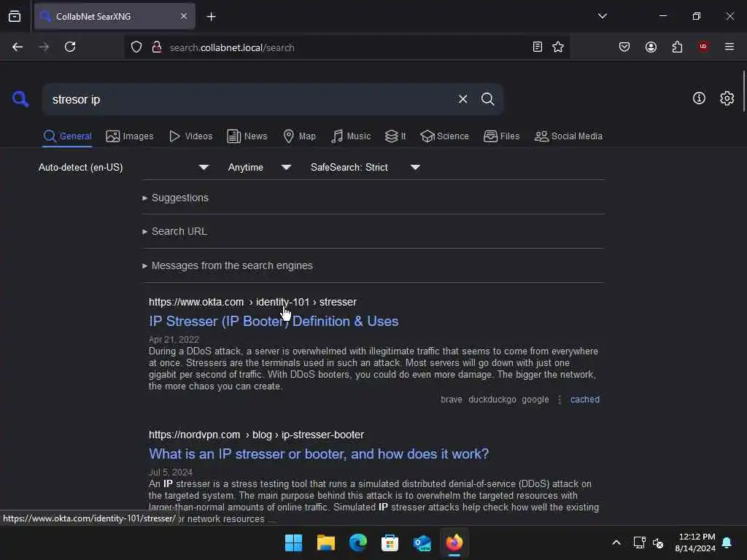Switch to News category tab
The height and width of the screenshot is (560, 747).
(247, 136)
